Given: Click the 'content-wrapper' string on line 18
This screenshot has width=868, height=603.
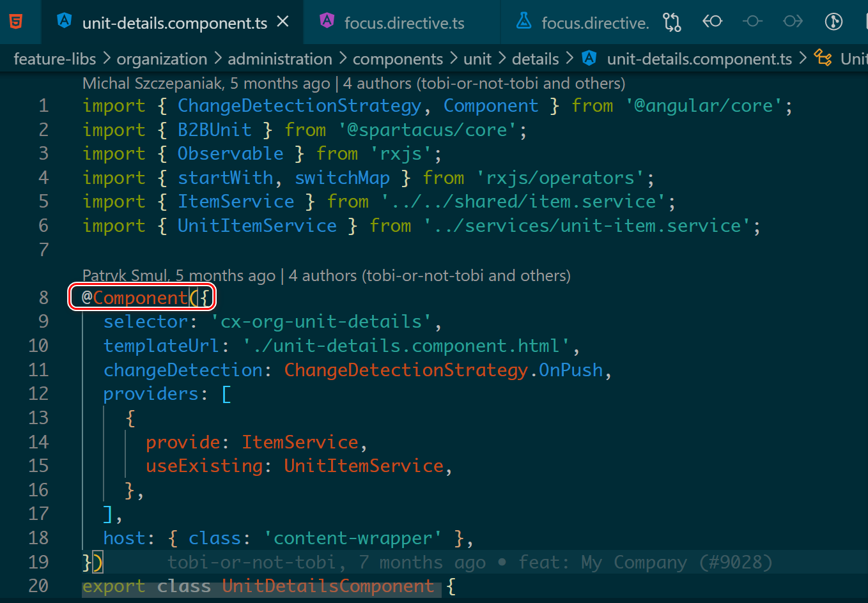Looking at the screenshot, I should pos(353,538).
